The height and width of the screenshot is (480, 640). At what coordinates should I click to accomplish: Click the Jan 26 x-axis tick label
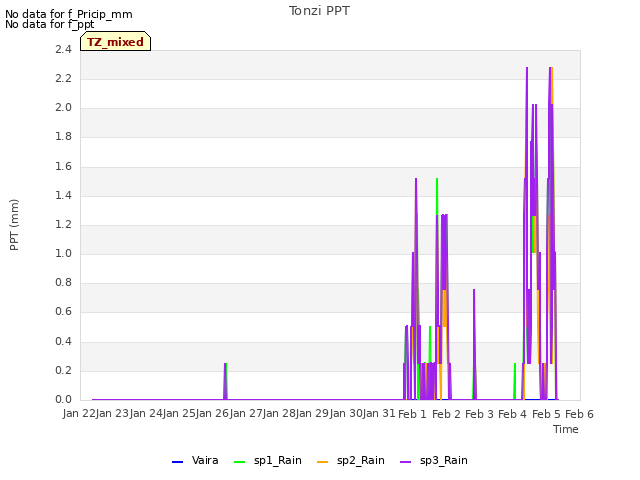click(212, 413)
